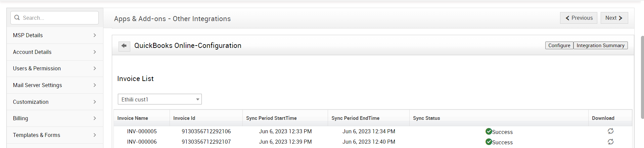Click the green Success checkmark for INV-000006
Image resolution: width=644 pixels, height=148 pixels.
pyautogui.click(x=489, y=142)
